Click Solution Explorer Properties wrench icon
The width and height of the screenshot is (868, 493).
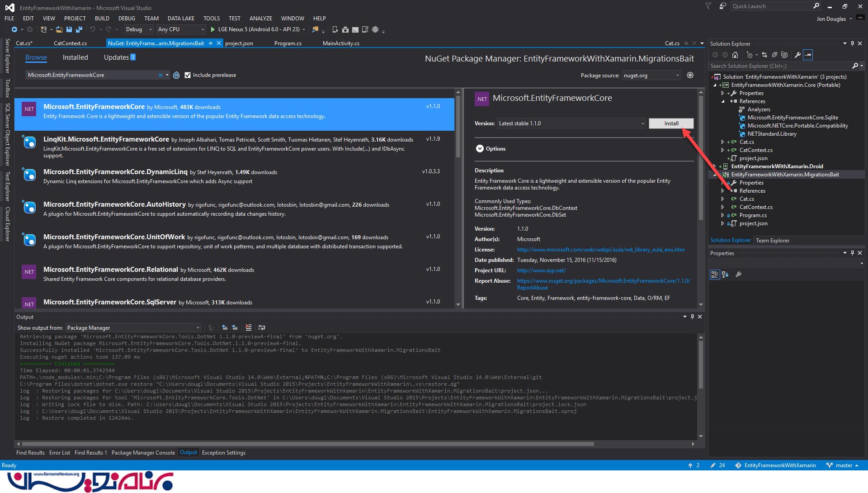tap(797, 55)
